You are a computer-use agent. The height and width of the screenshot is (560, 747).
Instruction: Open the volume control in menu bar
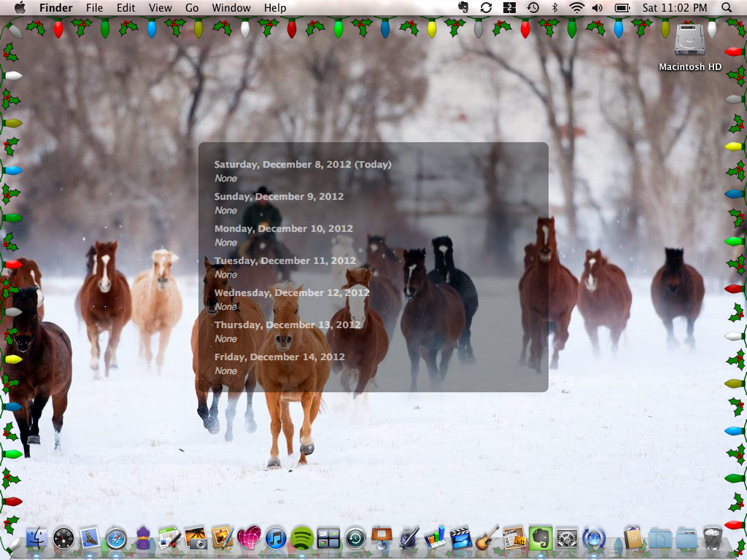[597, 7]
